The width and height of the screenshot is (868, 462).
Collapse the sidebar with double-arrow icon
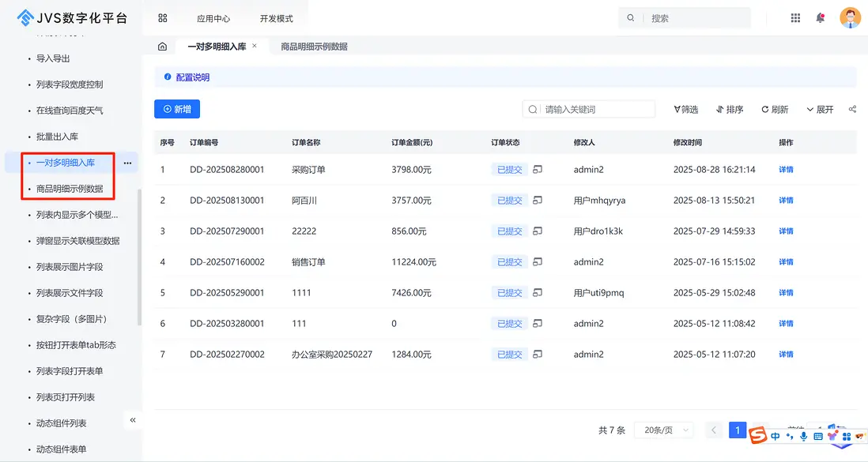tap(133, 420)
